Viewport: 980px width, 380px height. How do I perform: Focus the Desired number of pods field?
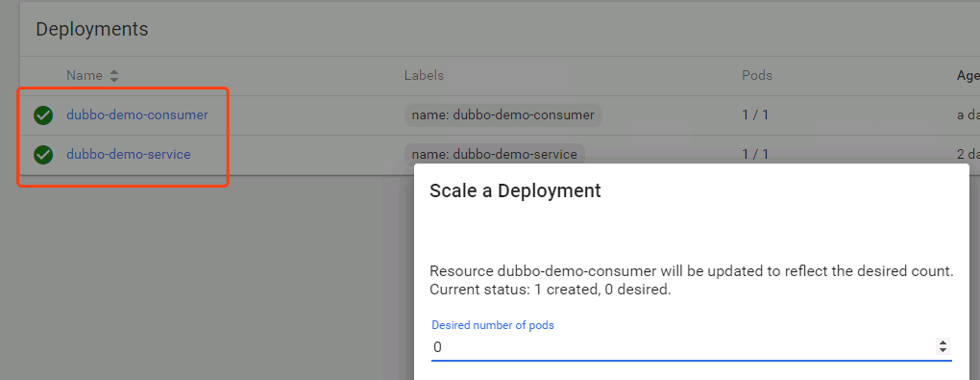(691, 347)
